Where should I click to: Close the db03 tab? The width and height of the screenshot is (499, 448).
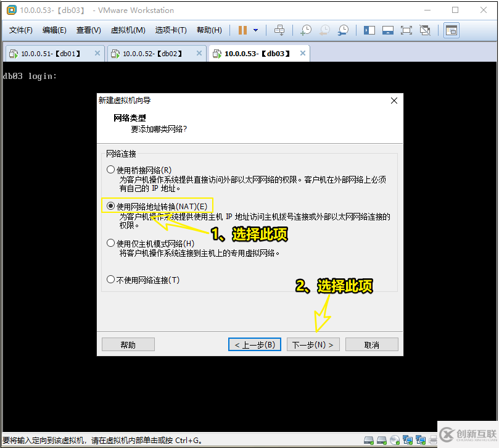pyautogui.click(x=303, y=53)
